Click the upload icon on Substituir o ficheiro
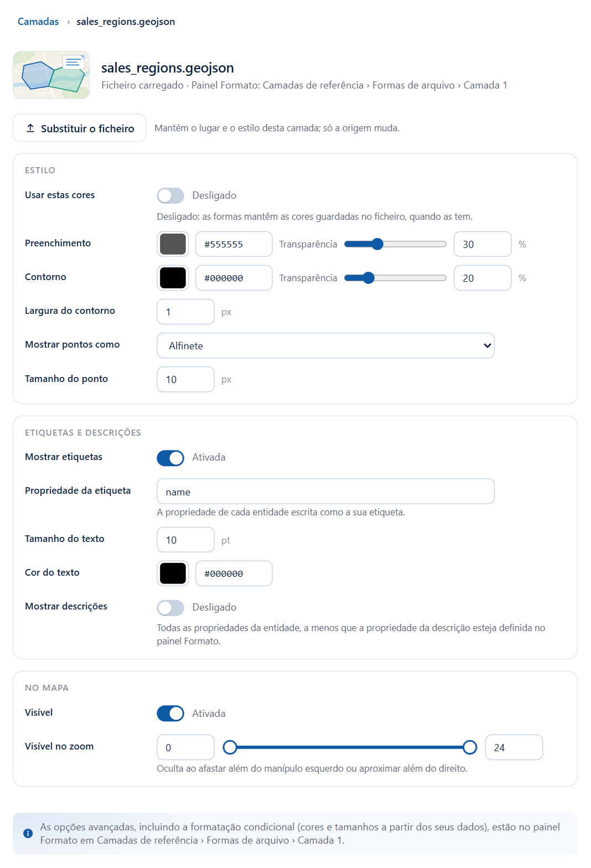This screenshot has width=591, height=868. pyautogui.click(x=30, y=128)
